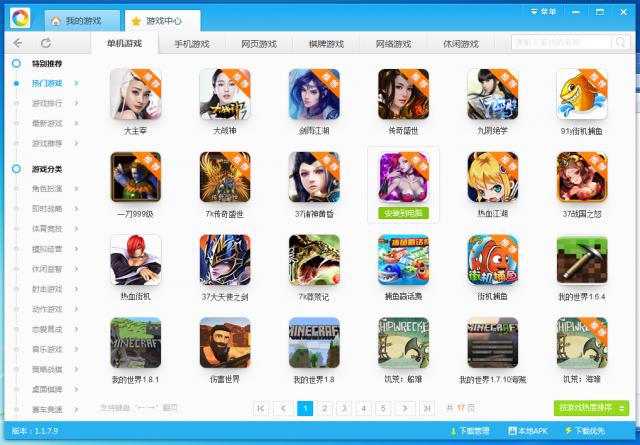This screenshot has height=445, width=640.
Task: Open the 传奇盛世 game icon
Action: point(403,94)
